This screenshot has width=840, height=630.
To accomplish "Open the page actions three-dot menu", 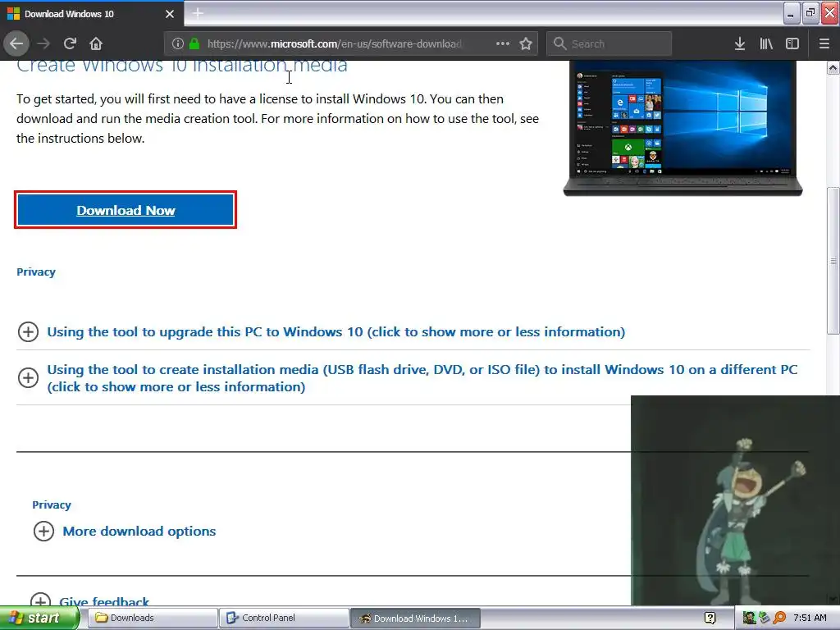I will click(503, 44).
